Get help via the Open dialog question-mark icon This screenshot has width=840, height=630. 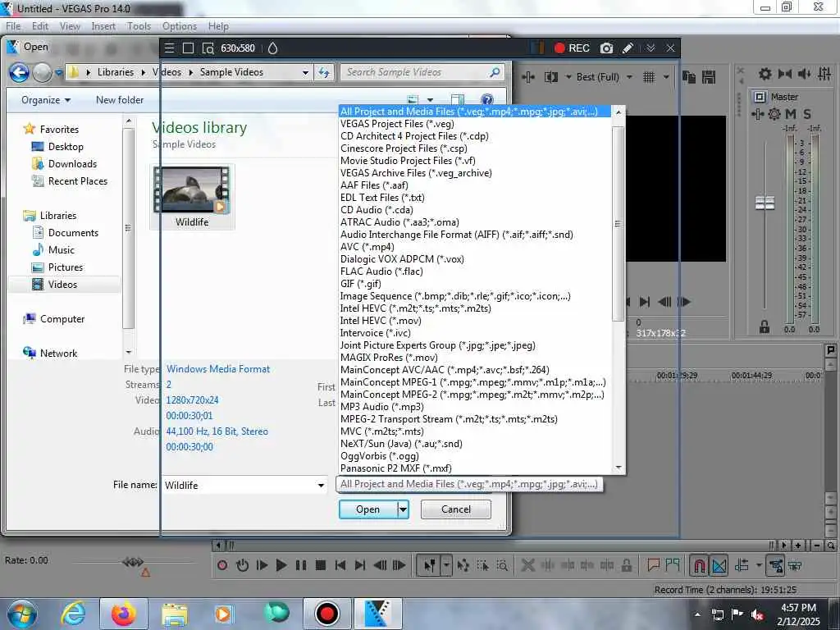pos(486,99)
